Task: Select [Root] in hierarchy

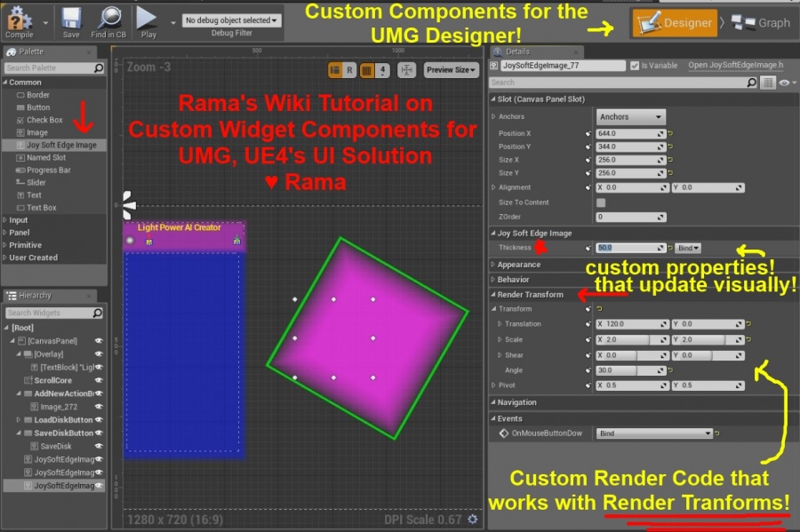Action: click(x=22, y=328)
